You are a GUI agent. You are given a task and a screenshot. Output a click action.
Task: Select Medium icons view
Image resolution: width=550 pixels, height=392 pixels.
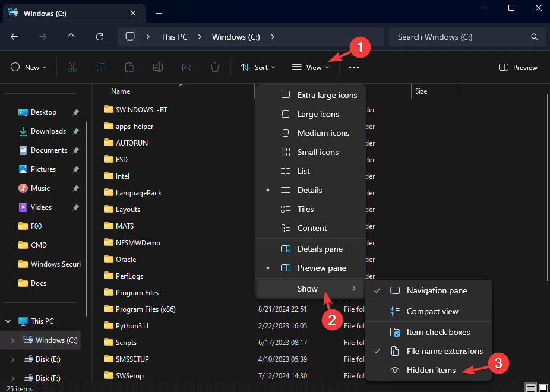pos(311,133)
